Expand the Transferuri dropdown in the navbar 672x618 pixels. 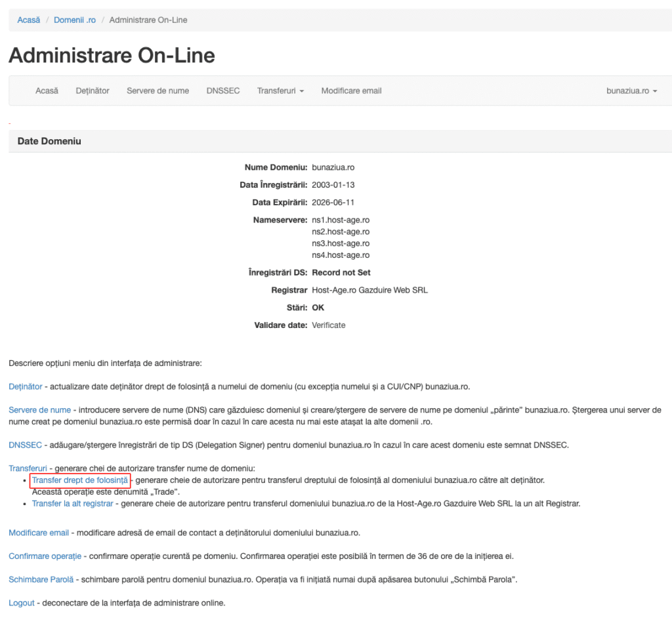280,91
